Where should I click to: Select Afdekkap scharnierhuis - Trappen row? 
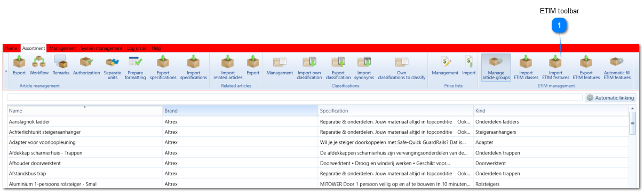pos(318,153)
